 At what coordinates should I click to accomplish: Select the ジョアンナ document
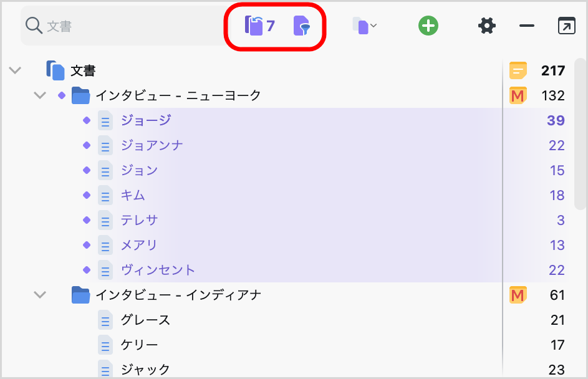tap(152, 145)
